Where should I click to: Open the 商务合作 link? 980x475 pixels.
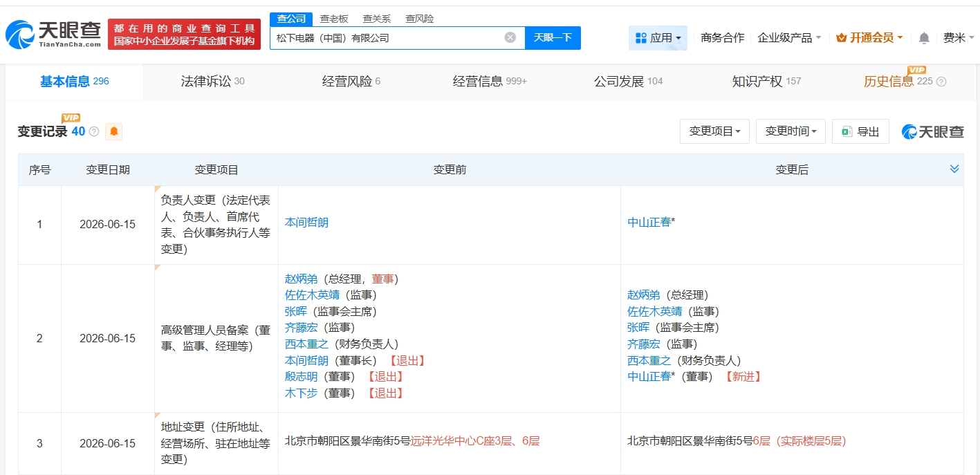[x=722, y=38]
